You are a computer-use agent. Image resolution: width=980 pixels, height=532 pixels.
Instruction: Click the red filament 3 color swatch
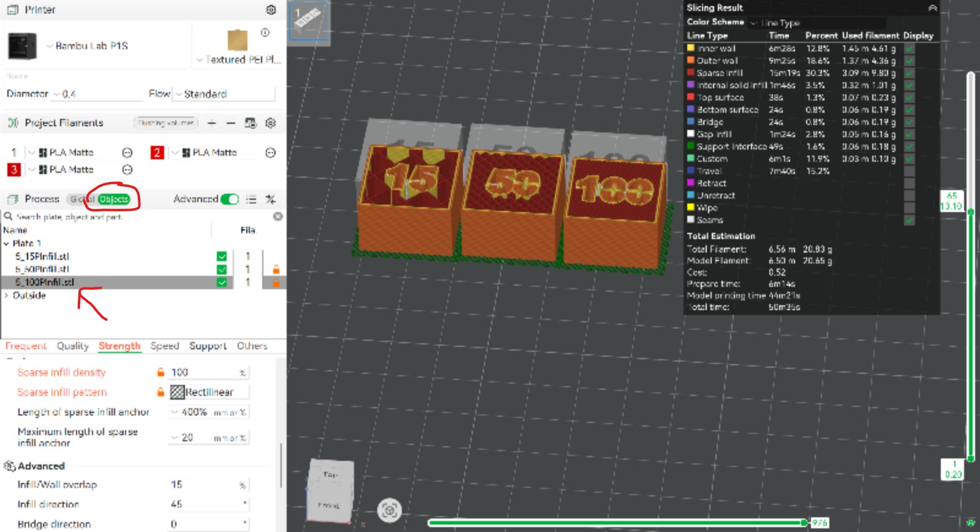pos(13,170)
